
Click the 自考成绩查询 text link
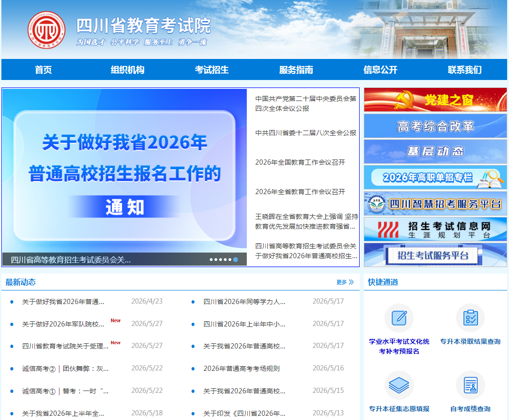pyautogui.click(x=471, y=409)
